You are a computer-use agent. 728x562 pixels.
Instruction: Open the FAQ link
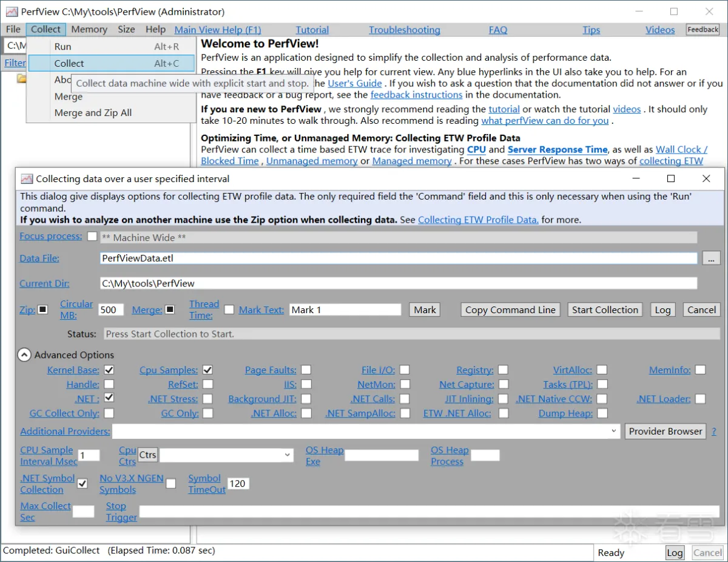498,30
